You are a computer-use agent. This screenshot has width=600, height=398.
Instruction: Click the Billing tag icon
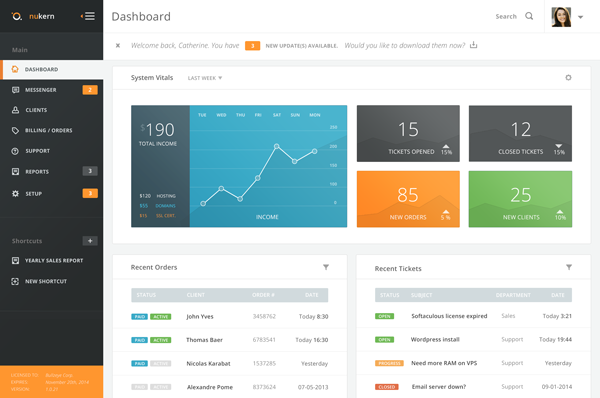[x=15, y=130]
